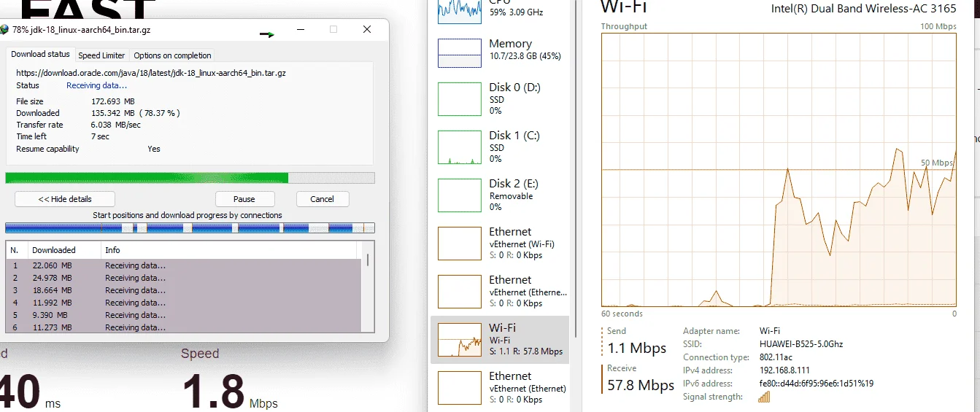Click the Receive 57.8 Mbps value
The height and width of the screenshot is (412, 980).
pos(641,385)
